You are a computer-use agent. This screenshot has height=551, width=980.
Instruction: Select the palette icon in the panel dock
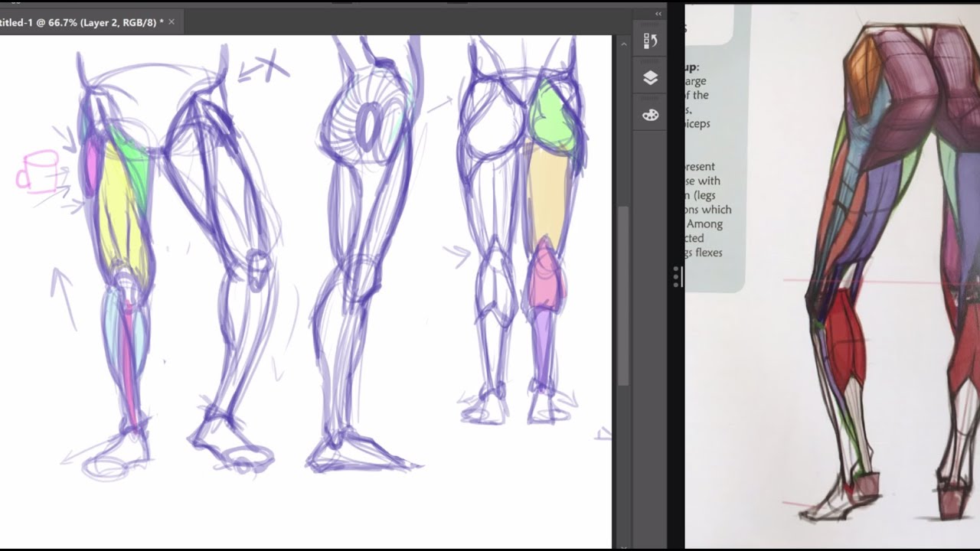(650, 113)
